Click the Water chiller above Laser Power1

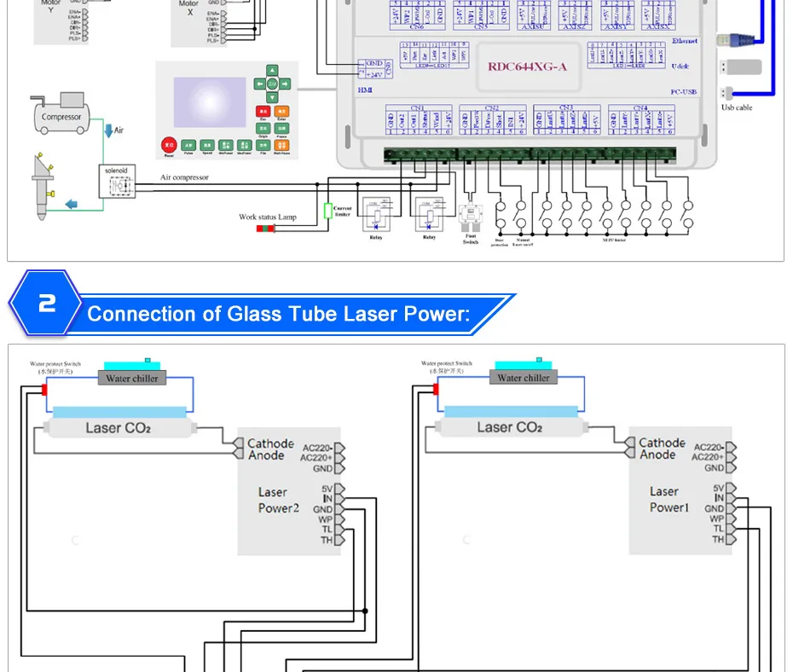click(x=524, y=378)
